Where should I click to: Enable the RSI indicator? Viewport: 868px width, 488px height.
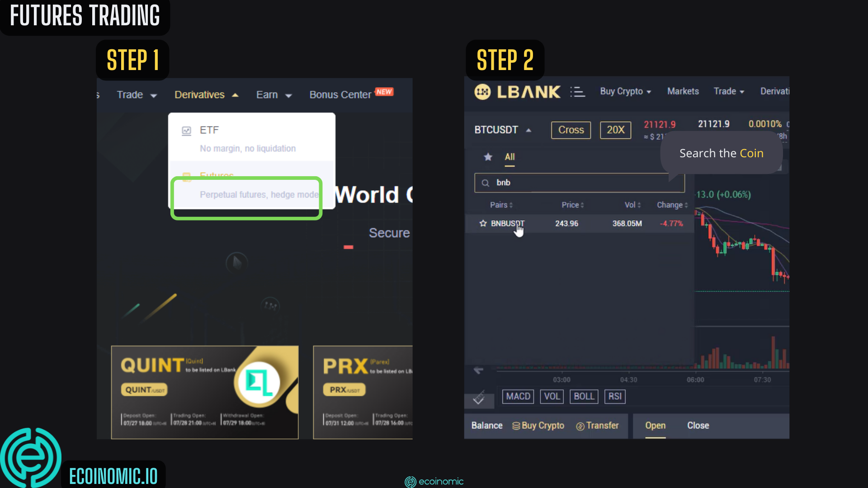615,396
